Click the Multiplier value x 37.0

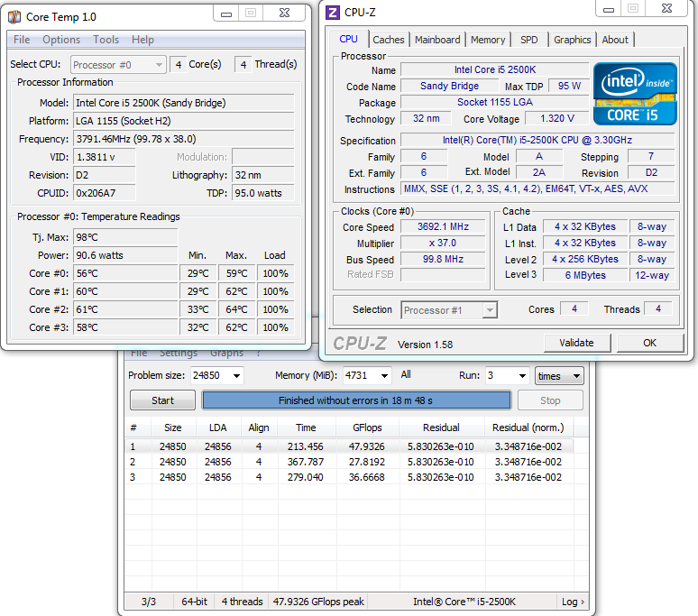(443, 243)
